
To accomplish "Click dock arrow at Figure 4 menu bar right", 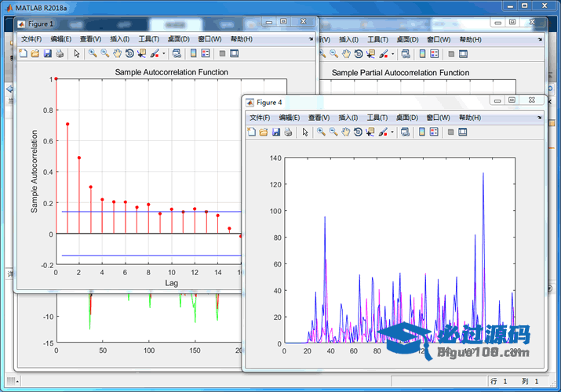I will tap(539, 117).
